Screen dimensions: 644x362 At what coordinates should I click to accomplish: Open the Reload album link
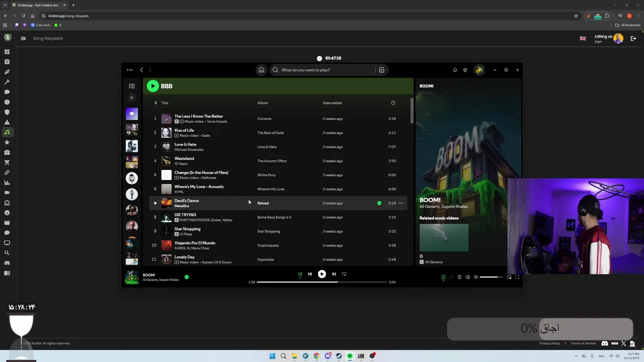coord(263,203)
